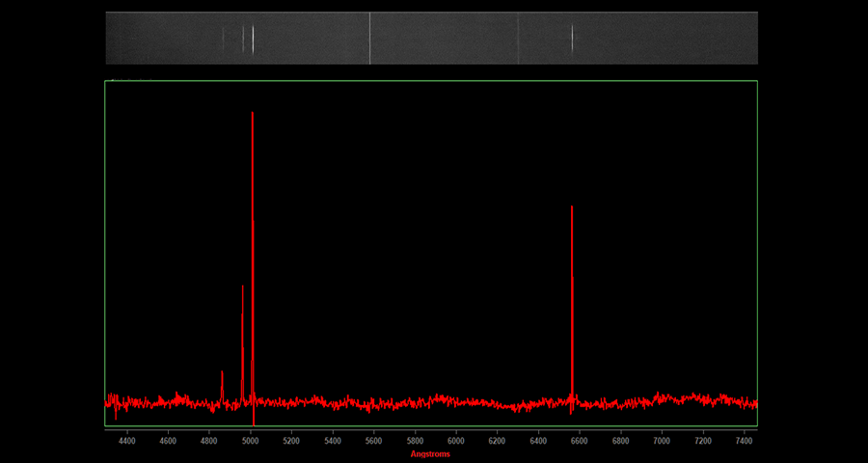Click the 6400 tick label on the axis
The width and height of the screenshot is (868, 463).
tap(538, 441)
